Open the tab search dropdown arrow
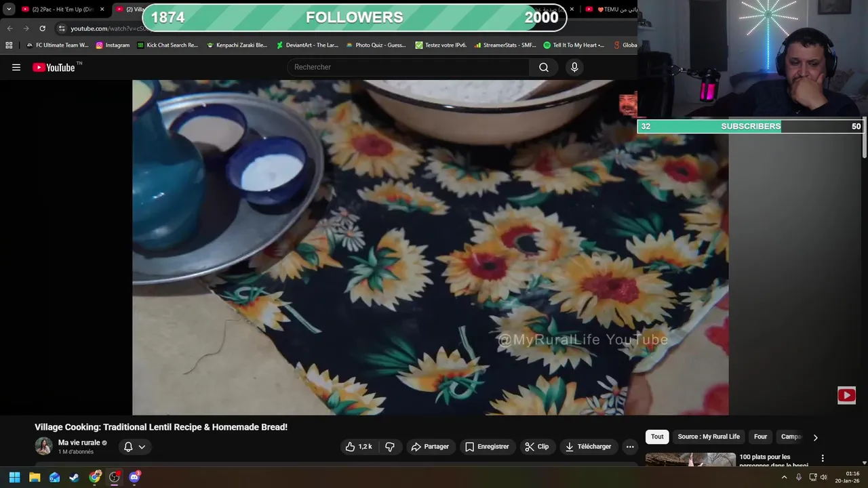 coord(9,9)
